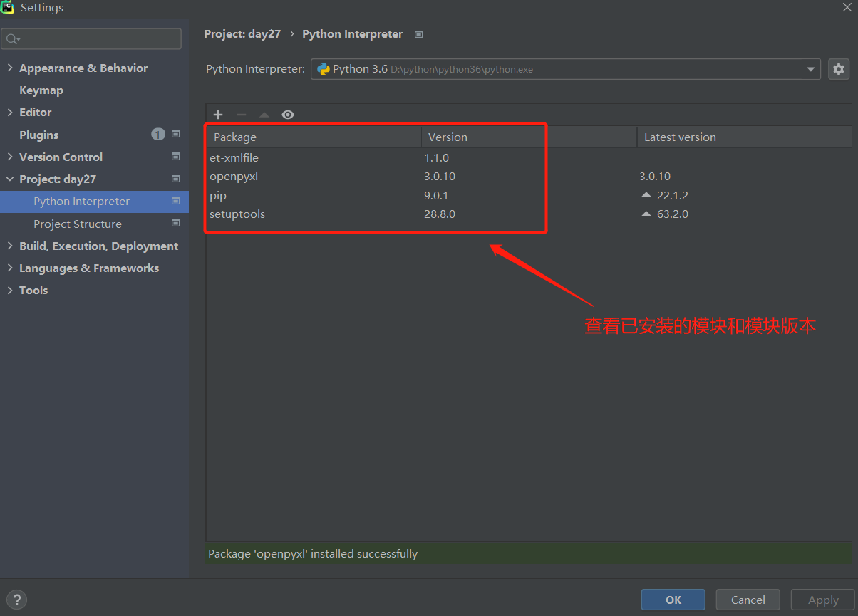Click icon beside Python Interpreter breadcrumb

419,34
